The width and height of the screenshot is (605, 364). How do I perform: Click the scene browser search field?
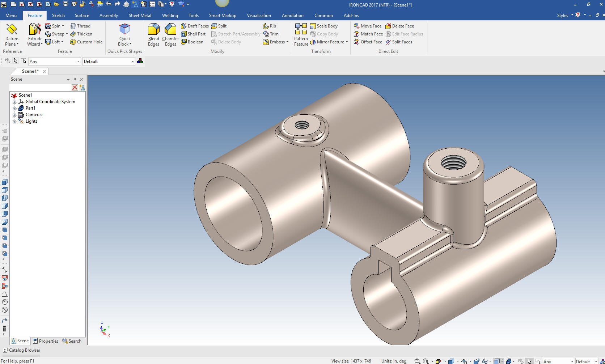[x=41, y=88]
